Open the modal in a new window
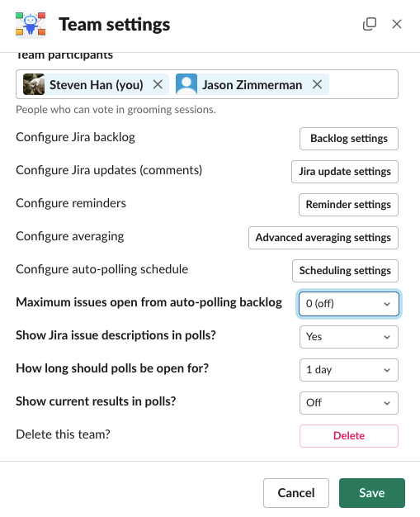This screenshot has height=517, width=420. (370, 24)
